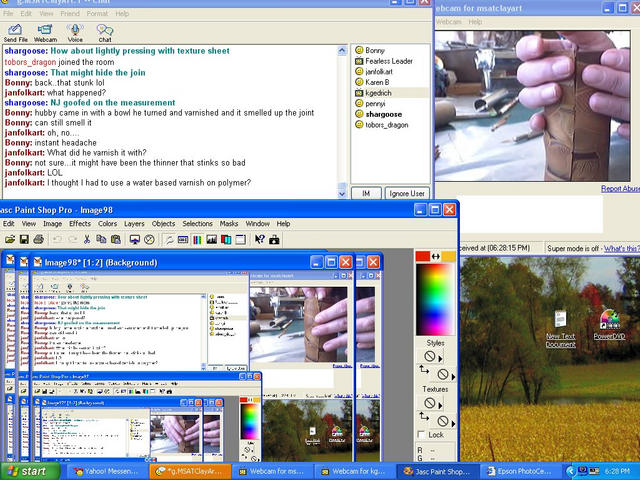Open the Friend menu in chat window
640x480 pixels.
pyautogui.click(x=70, y=13)
